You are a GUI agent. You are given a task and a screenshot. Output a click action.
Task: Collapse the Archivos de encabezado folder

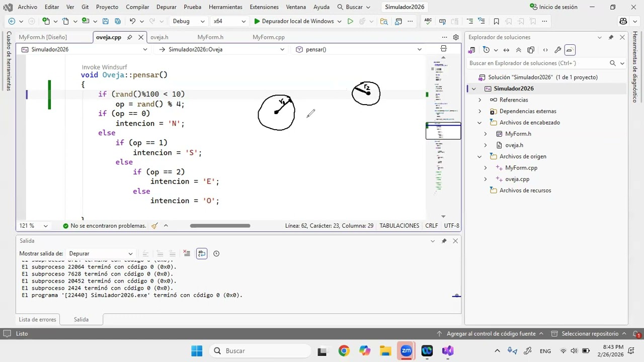click(479, 123)
